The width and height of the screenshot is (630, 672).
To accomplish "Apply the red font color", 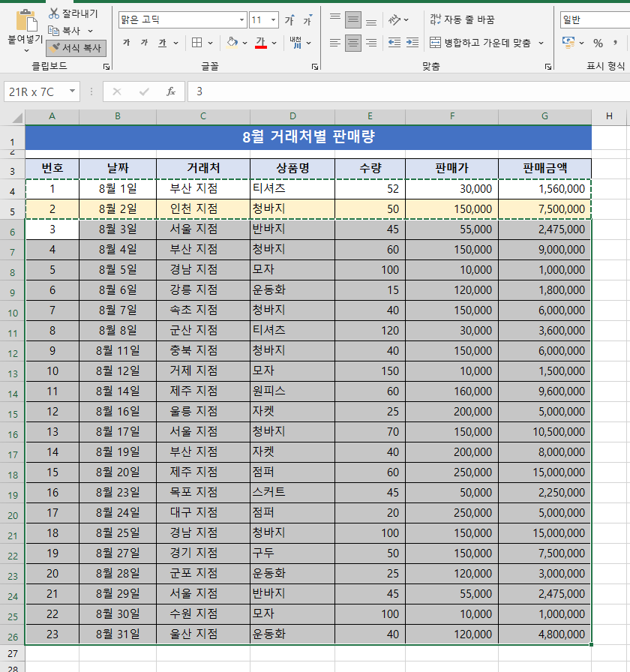I will pyautogui.click(x=260, y=43).
